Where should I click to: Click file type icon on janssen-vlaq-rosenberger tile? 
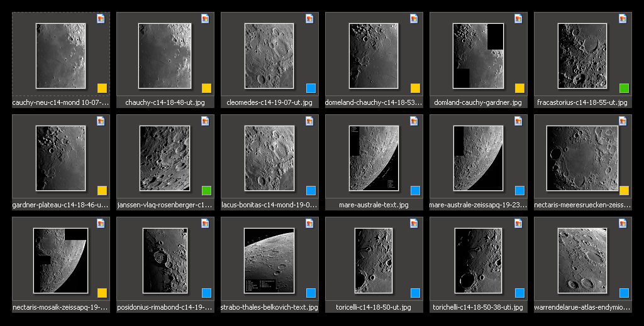[x=205, y=121]
